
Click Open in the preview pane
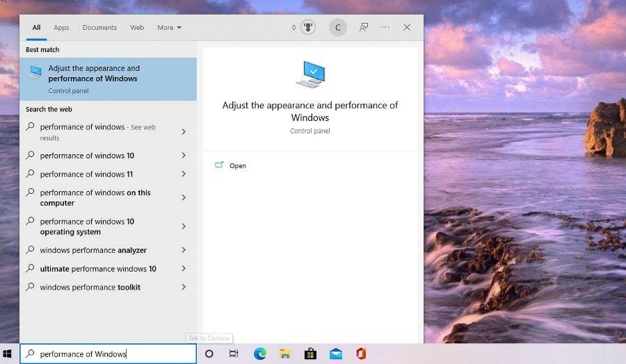click(x=237, y=166)
